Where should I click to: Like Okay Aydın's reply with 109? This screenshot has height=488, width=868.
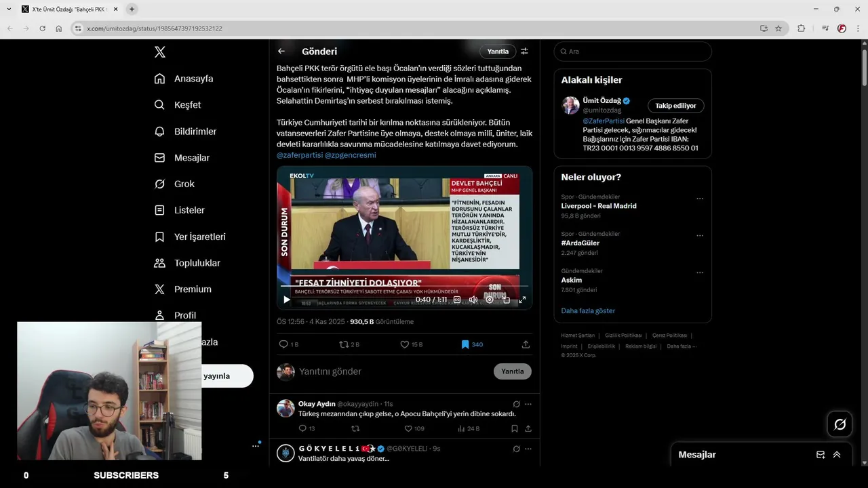(414, 428)
